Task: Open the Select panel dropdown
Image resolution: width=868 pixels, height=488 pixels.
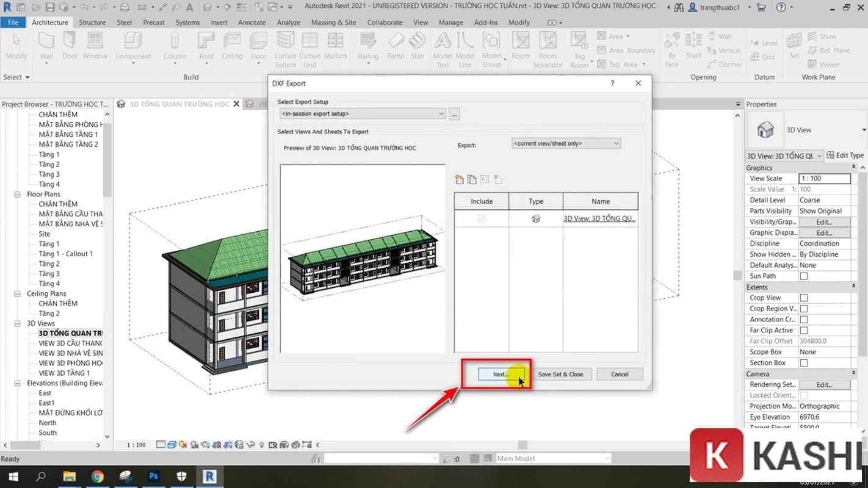Action: tap(16, 77)
